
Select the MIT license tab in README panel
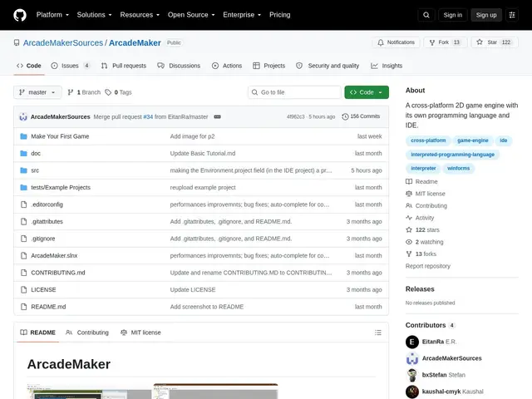pos(140,332)
